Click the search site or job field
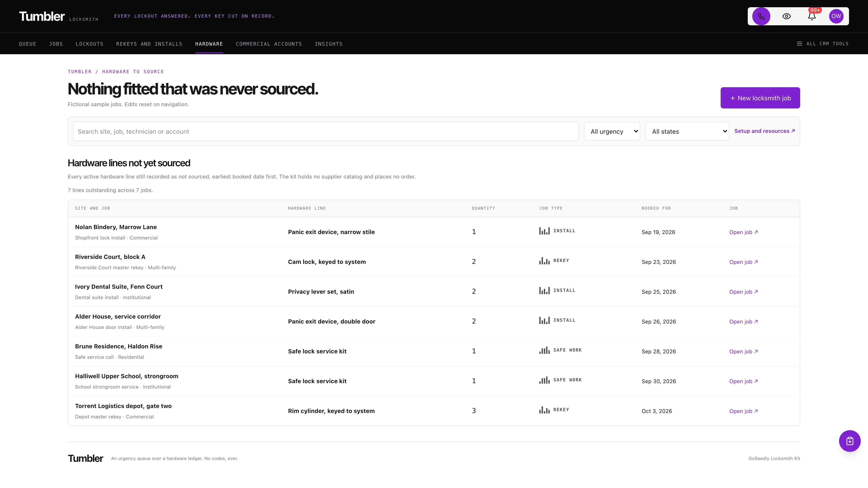The width and height of the screenshot is (868, 488). tap(325, 131)
